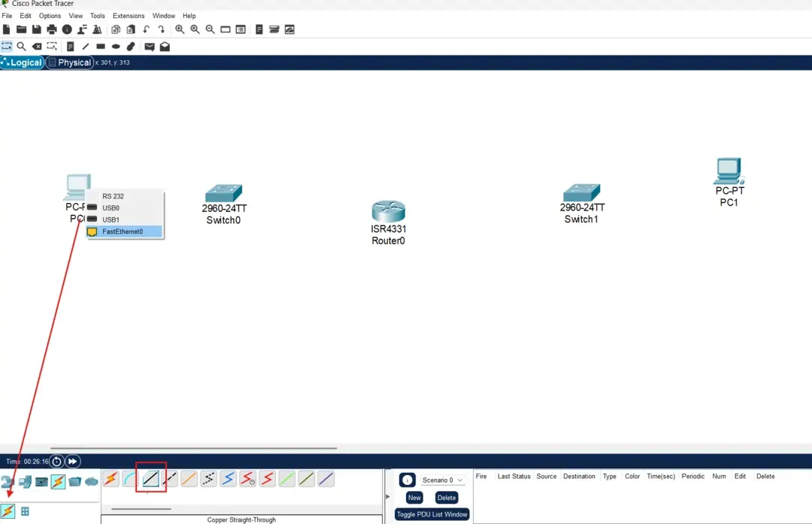Pick the Fiber orange cable

coord(189,479)
